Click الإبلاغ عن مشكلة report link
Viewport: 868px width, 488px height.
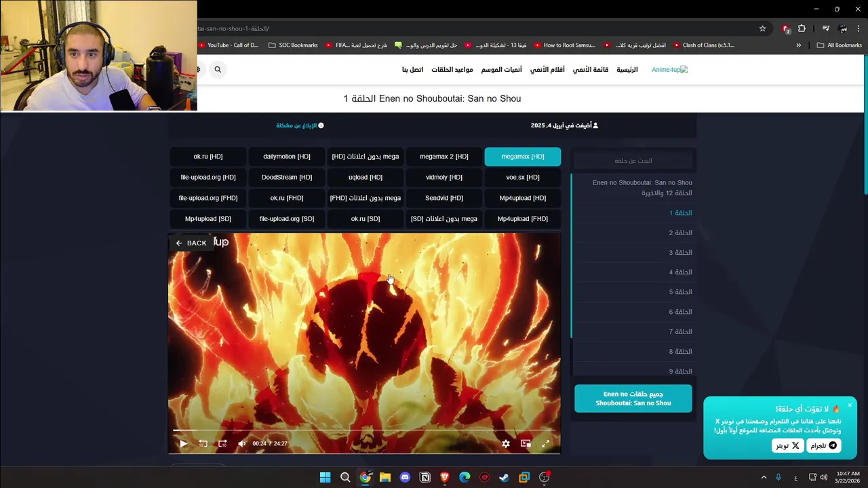[x=300, y=125]
